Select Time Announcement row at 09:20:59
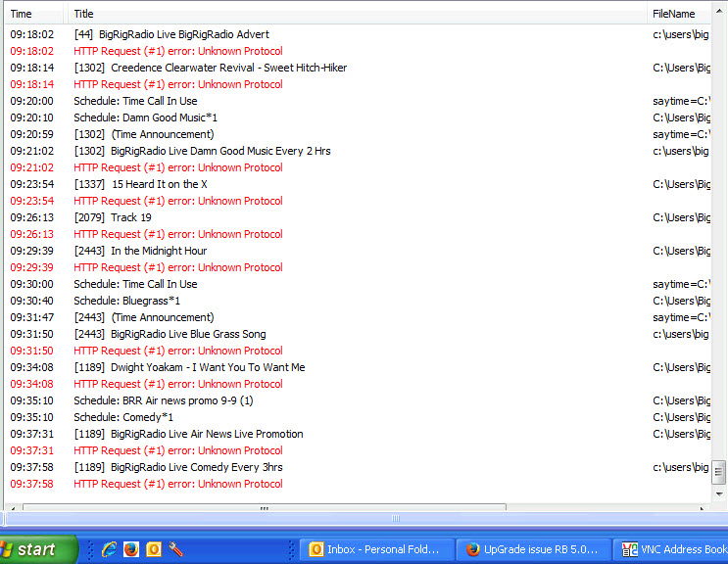The width and height of the screenshot is (728, 564). (358, 134)
